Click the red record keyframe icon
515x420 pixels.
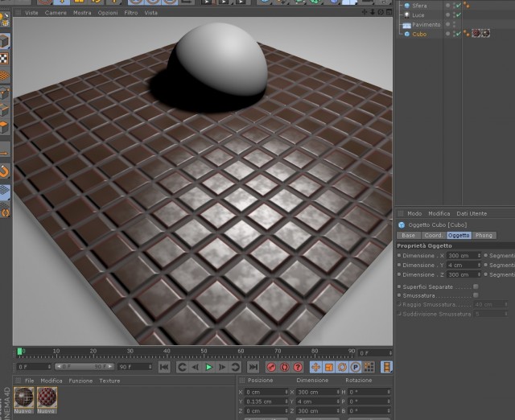point(271,367)
